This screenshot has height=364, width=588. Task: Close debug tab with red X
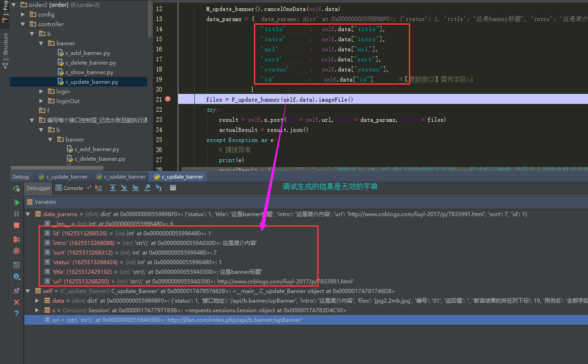click(17, 302)
